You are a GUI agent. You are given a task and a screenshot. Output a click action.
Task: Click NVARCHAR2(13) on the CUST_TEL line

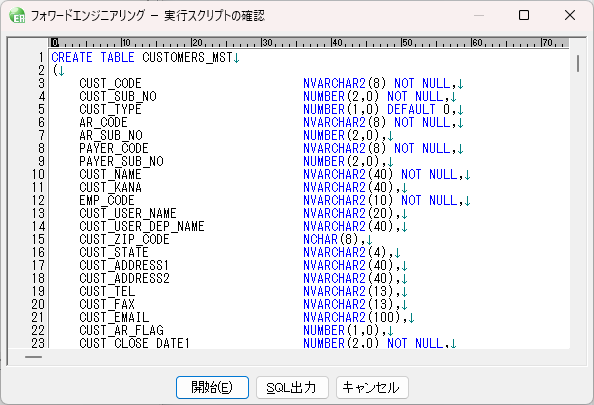coord(349,291)
